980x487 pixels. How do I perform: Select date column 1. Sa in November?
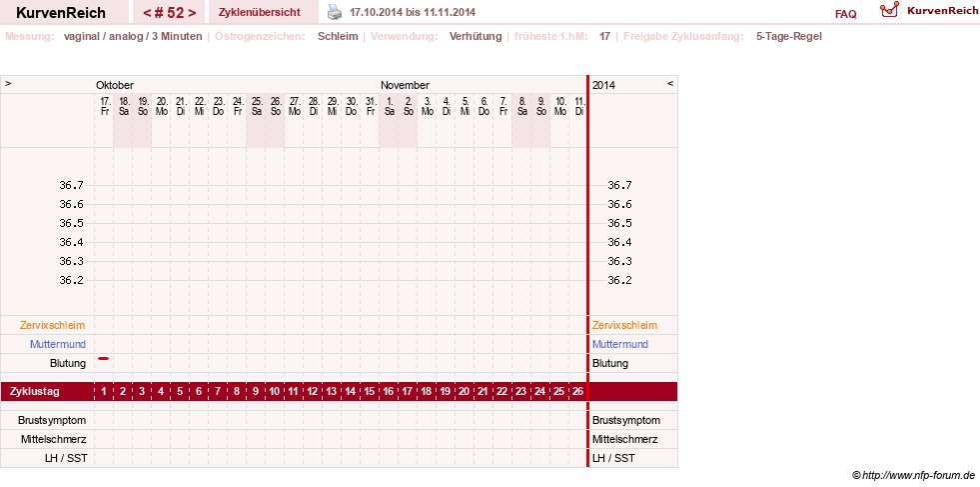[390, 106]
